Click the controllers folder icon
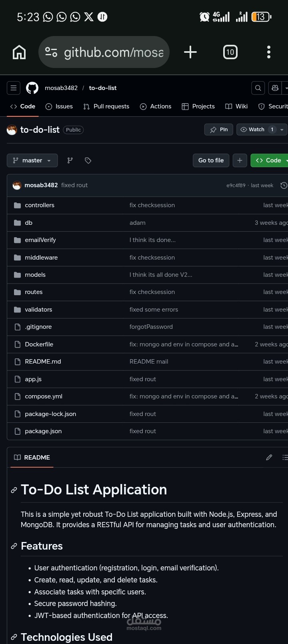Image resolution: width=288 pixels, height=644 pixels. (17, 205)
